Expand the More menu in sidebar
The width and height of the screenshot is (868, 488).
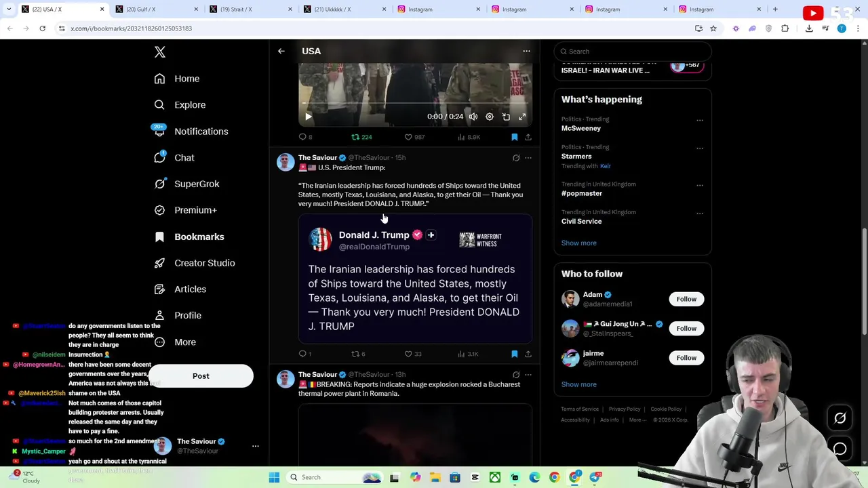pos(174,342)
